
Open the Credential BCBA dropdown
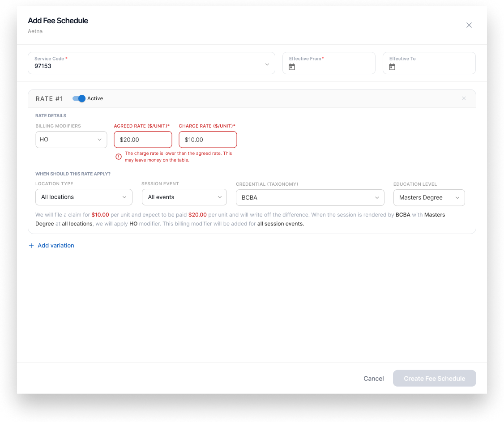tap(310, 197)
